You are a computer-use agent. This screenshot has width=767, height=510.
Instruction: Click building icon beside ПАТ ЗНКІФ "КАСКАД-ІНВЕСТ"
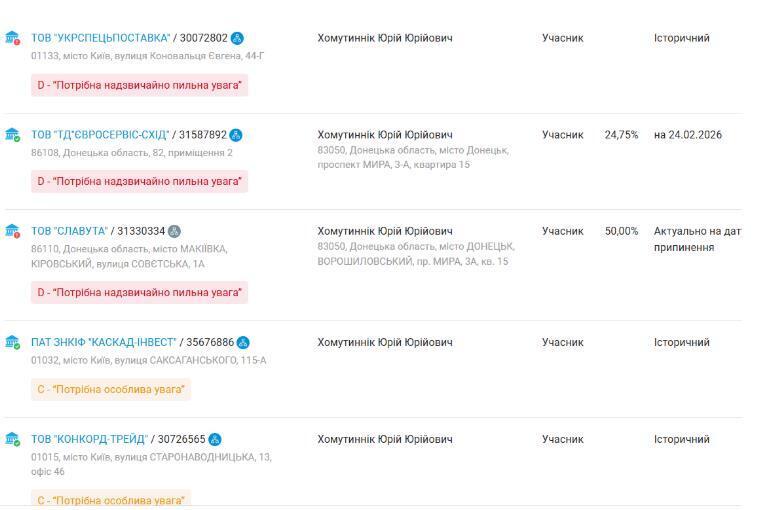click(x=12, y=342)
